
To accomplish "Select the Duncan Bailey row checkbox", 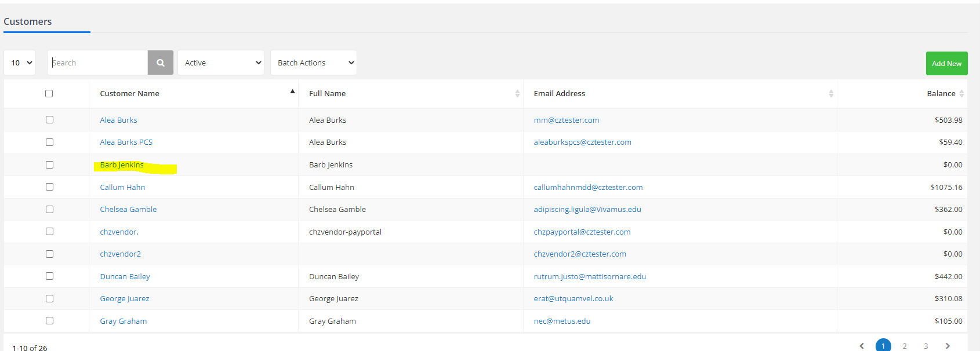I will click(x=49, y=276).
